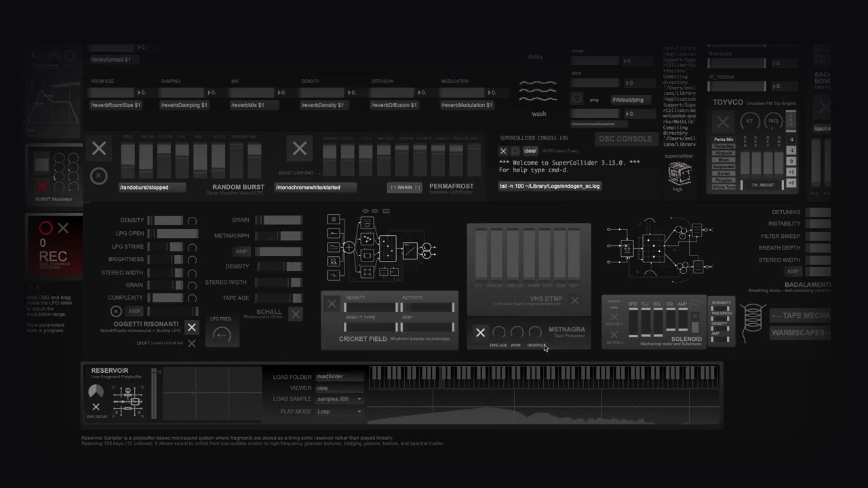Click the Reservoir ENV DECAY knob

(96, 392)
